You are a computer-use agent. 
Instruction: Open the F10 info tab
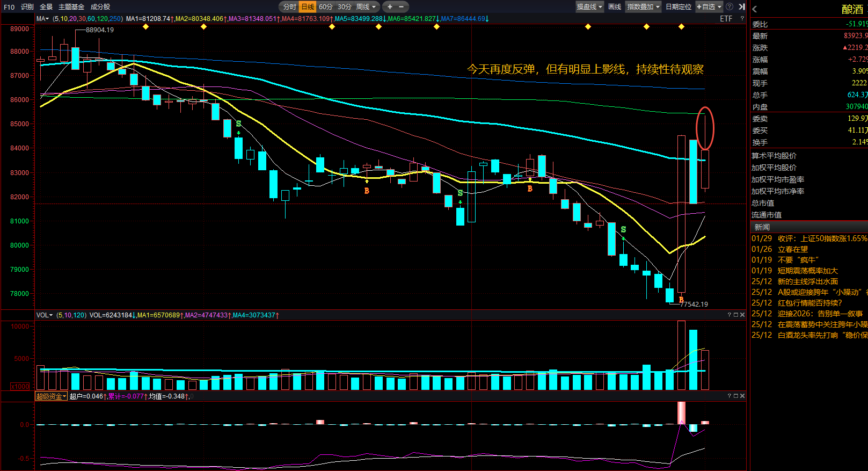click(9, 7)
